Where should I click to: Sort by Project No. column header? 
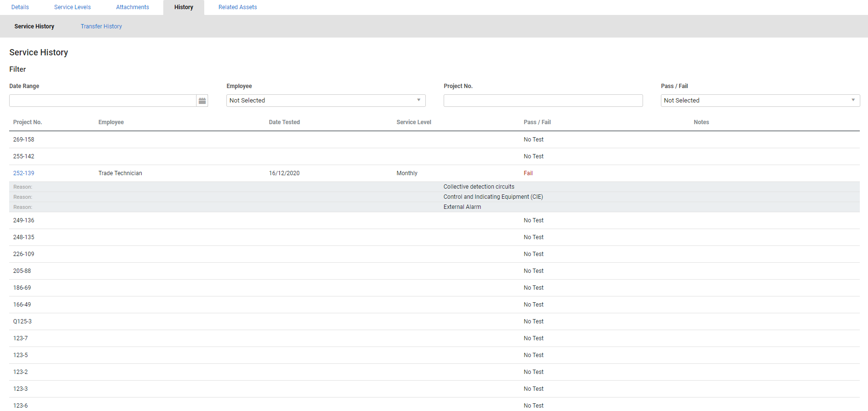[x=27, y=122]
